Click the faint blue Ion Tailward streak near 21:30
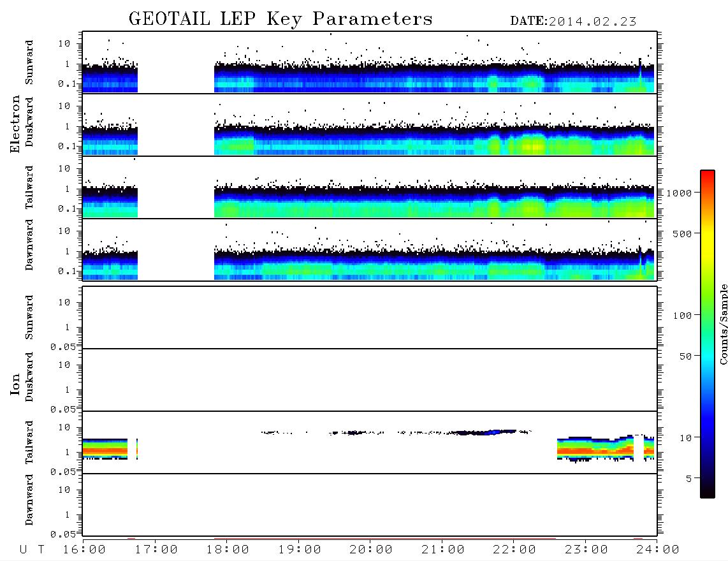 pos(485,432)
